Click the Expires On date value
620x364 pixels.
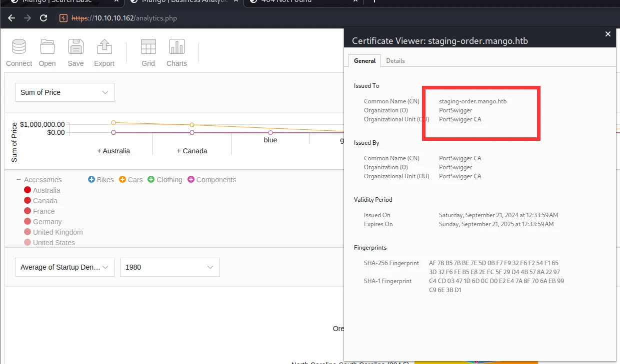click(496, 224)
